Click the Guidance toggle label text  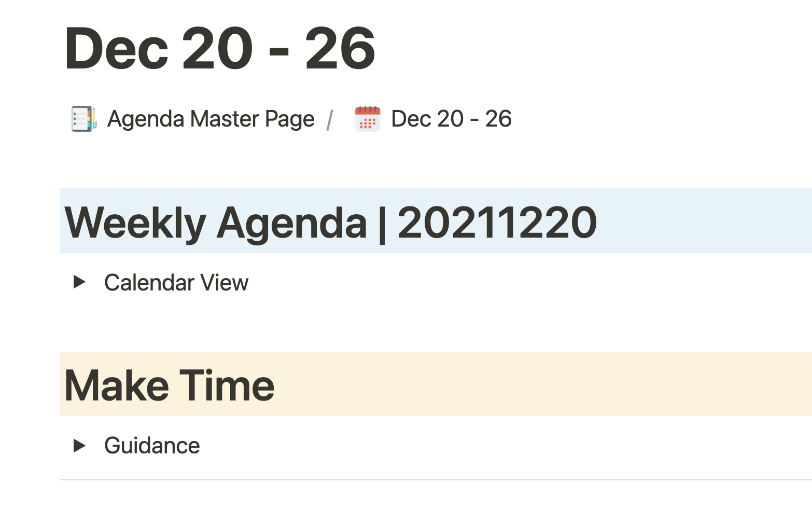[152, 446]
